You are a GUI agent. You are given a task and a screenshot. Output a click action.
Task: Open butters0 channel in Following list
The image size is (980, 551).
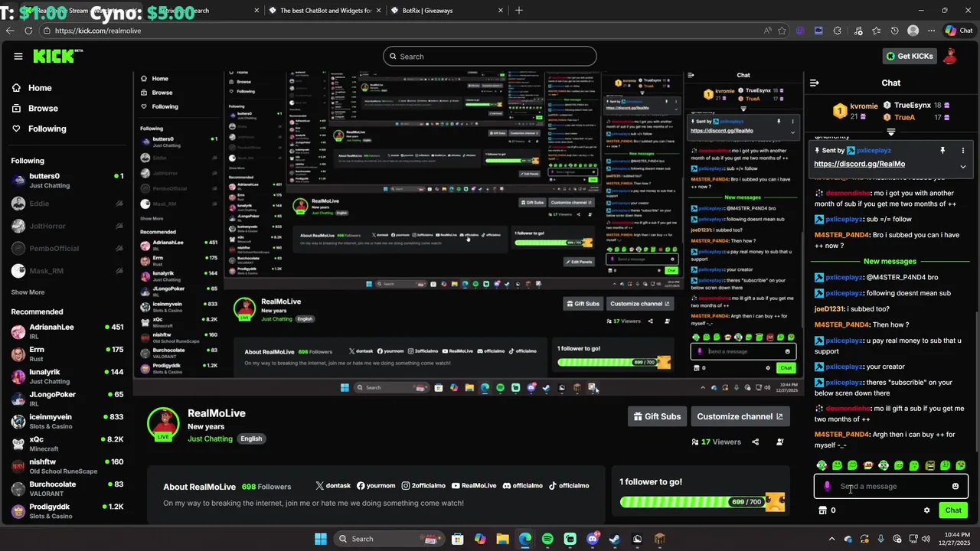[x=67, y=181]
